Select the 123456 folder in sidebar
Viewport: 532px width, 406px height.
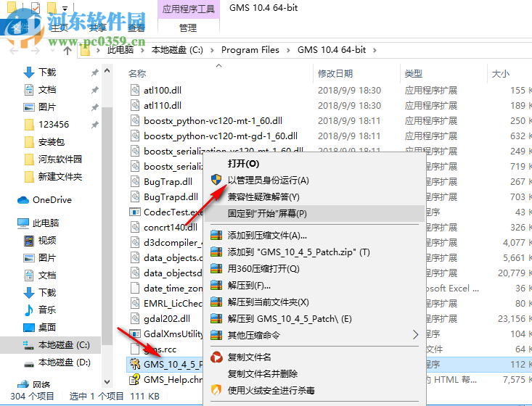point(53,125)
